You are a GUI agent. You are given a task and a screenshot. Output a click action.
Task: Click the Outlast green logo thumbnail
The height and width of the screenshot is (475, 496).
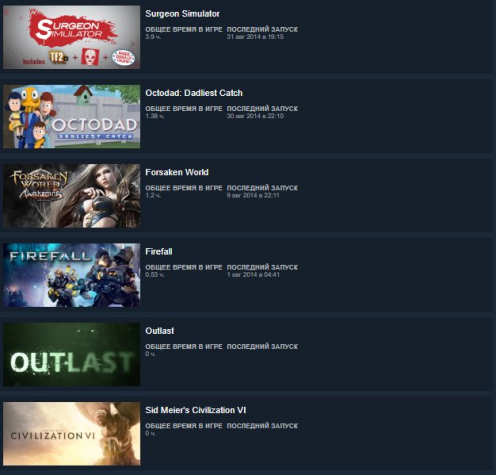[72, 354]
